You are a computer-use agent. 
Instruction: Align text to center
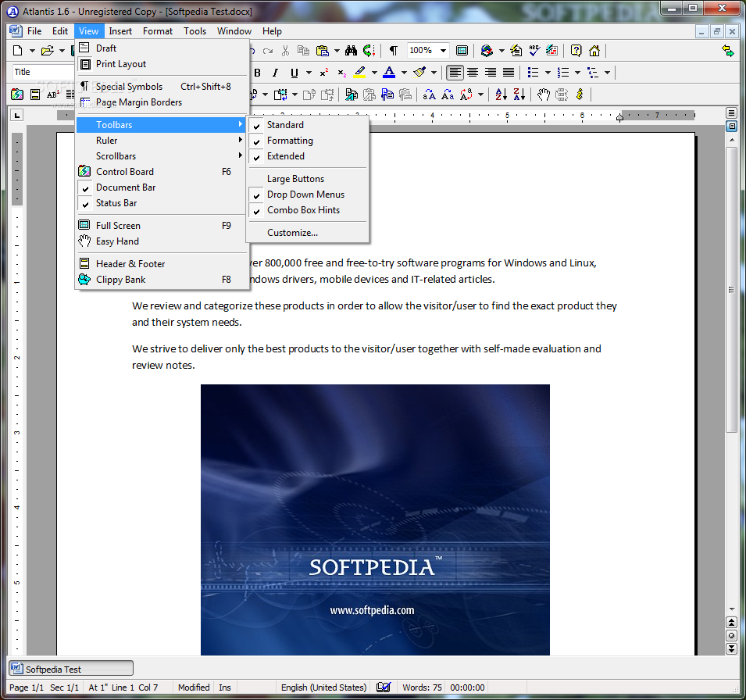(x=473, y=73)
